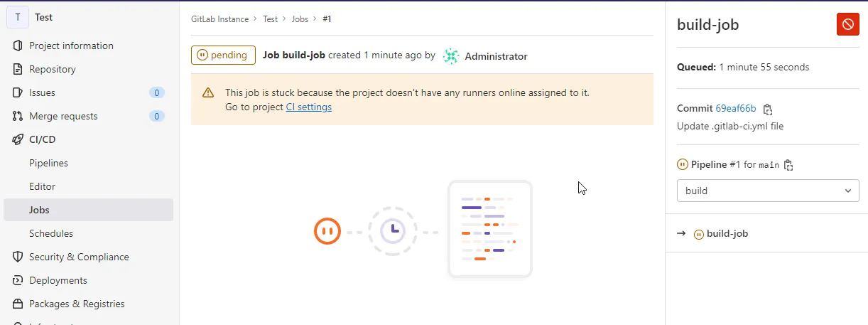Copy the branch name clipboard icon
The height and width of the screenshot is (325, 868).
point(788,165)
